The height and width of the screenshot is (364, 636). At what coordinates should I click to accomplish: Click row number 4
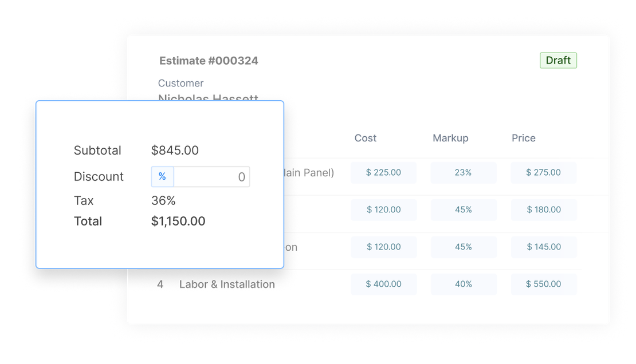(x=160, y=284)
